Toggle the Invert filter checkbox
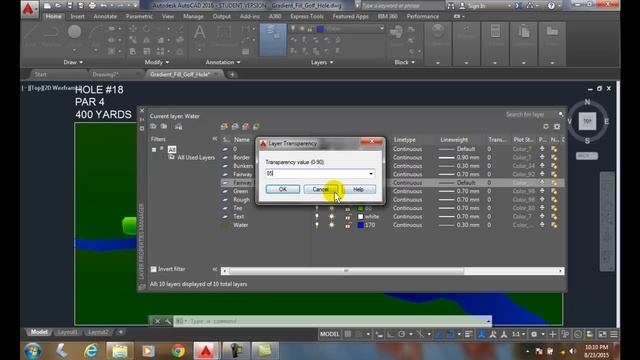640x360 pixels. (x=153, y=269)
